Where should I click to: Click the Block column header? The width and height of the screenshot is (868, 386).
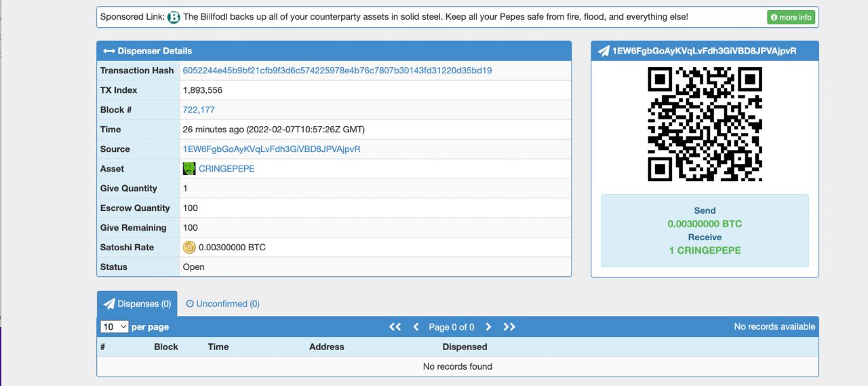166,347
